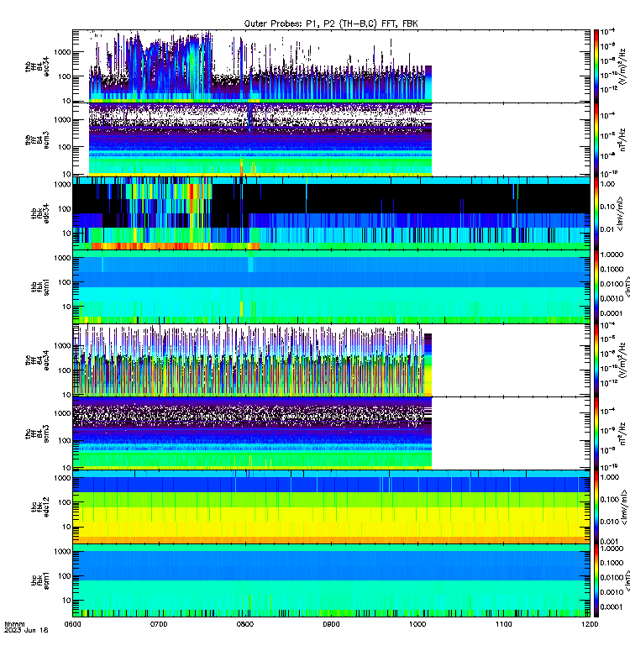The image size is (630, 672).
Task: Click the '0800' time axis label
Action: [245, 624]
